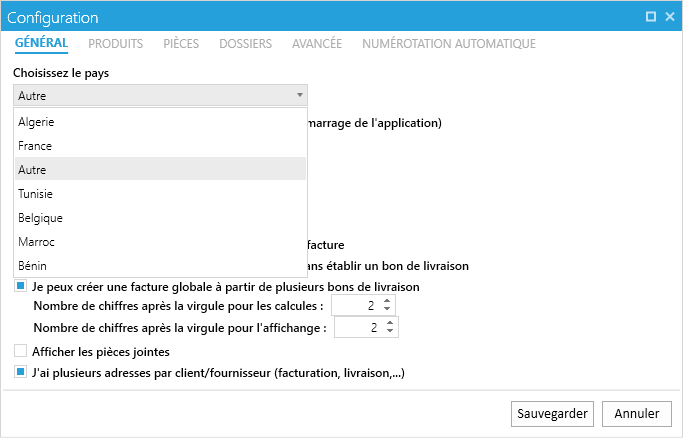Viewport: 683px width, 438px height.
Task: Select Belgique as the country
Action: click(x=41, y=218)
